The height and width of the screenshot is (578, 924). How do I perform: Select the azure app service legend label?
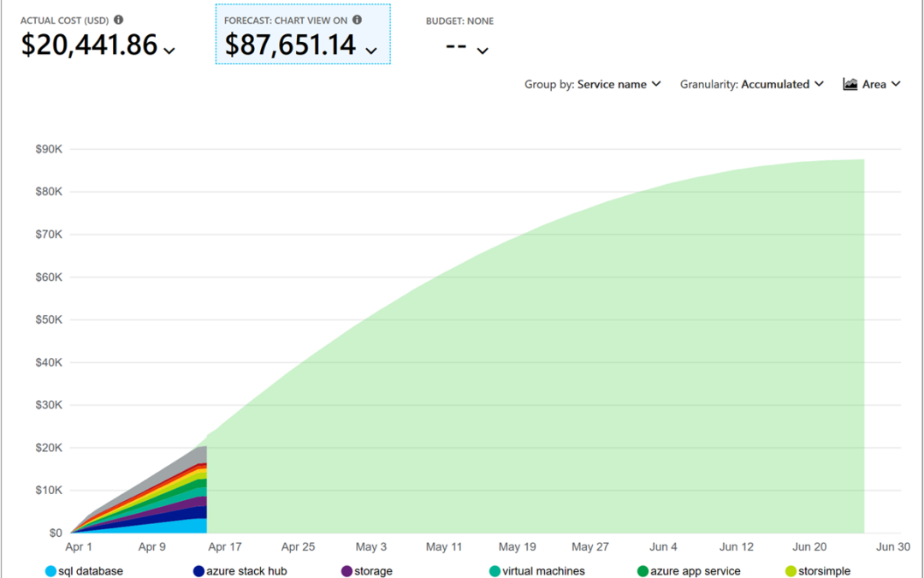coord(696,571)
